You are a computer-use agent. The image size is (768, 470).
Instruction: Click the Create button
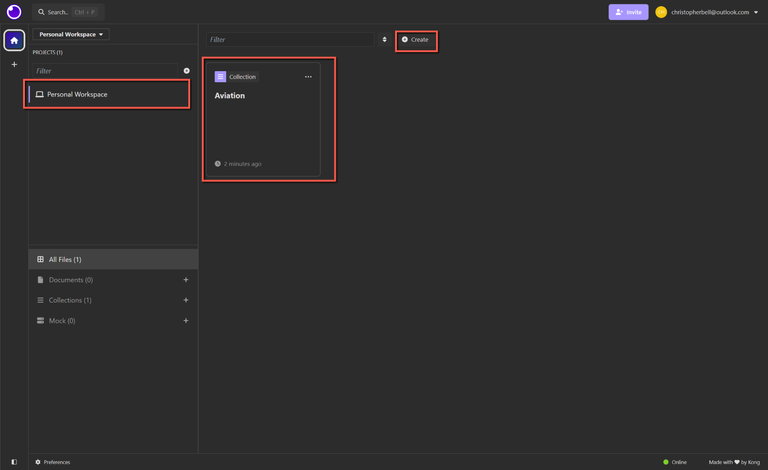pyautogui.click(x=416, y=40)
